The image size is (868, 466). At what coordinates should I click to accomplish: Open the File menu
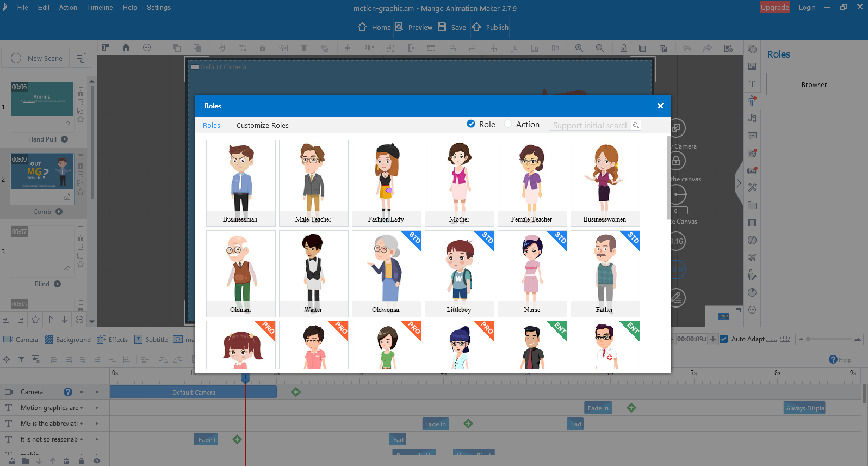pyautogui.click(x=22, y=8)
